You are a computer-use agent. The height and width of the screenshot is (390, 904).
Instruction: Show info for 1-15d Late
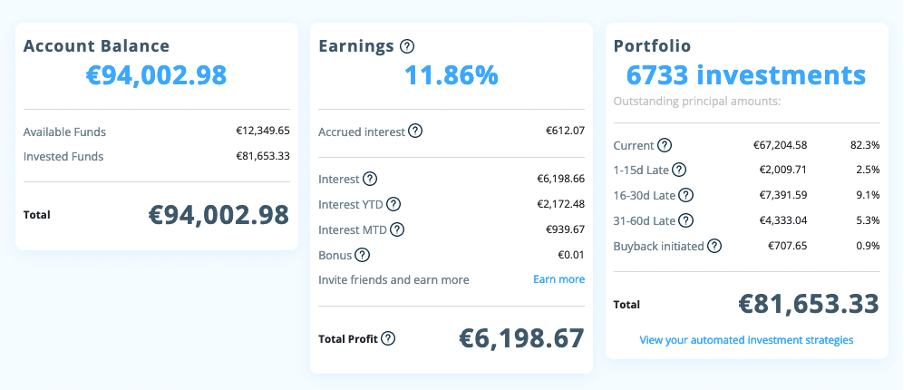pos(680,170)
